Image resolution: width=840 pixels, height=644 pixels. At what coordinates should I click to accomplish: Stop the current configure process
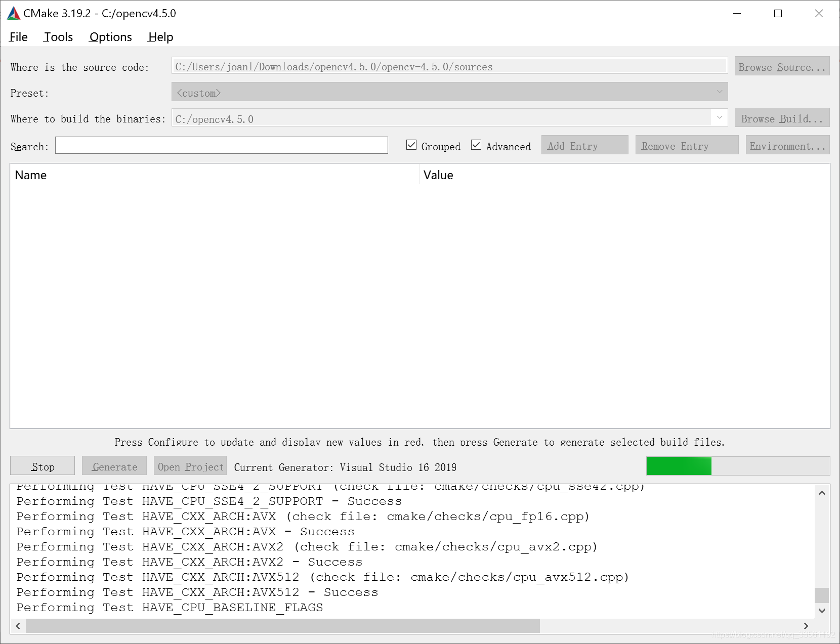[43, 466]
